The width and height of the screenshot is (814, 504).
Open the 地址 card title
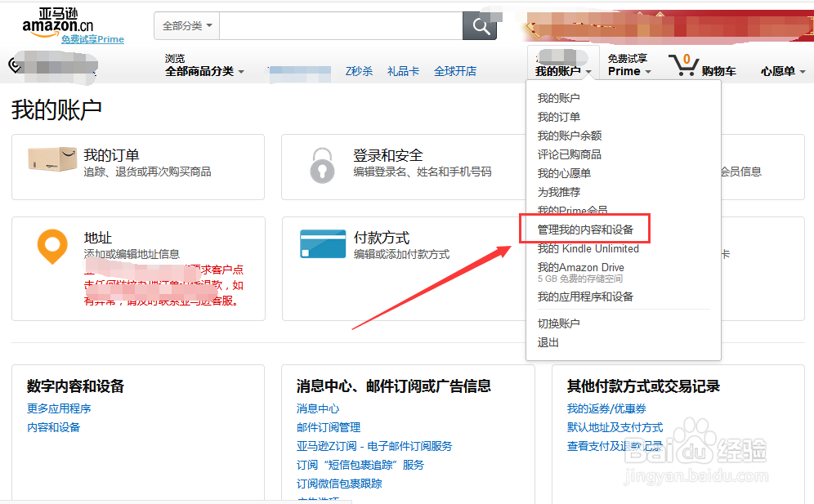point(97,238)
